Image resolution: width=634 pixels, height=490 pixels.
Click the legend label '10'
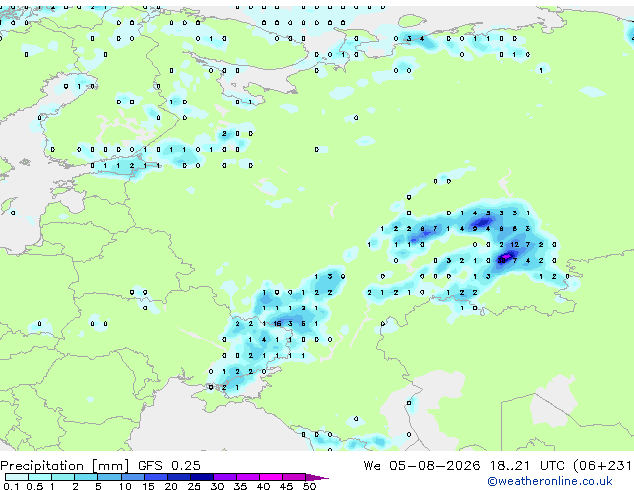point(125,486)
